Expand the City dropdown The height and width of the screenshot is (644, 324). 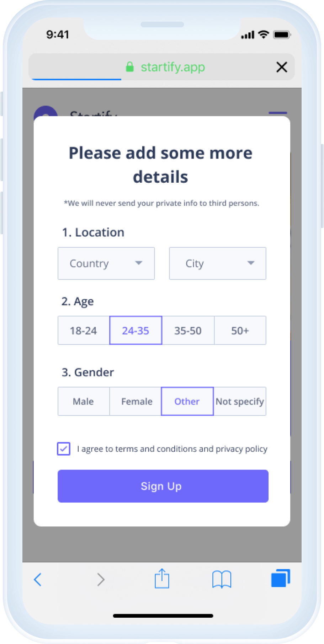(217, 263)
